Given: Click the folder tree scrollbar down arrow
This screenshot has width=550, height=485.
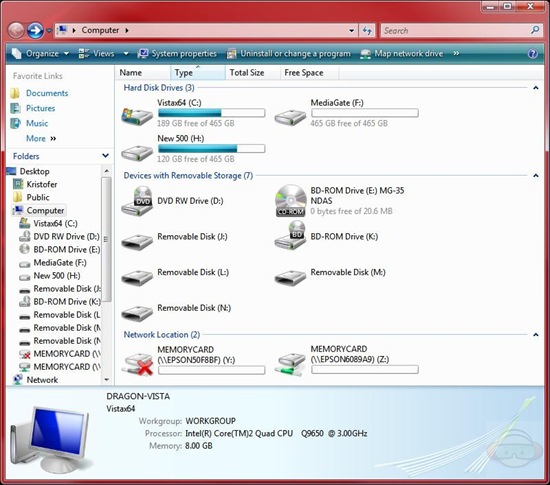Looking at the screenshot, I should 107,380.
